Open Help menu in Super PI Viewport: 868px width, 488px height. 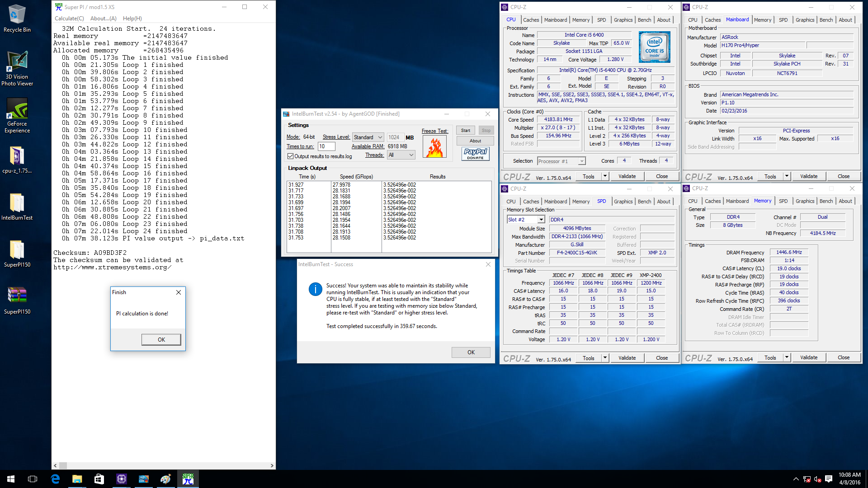132,19
